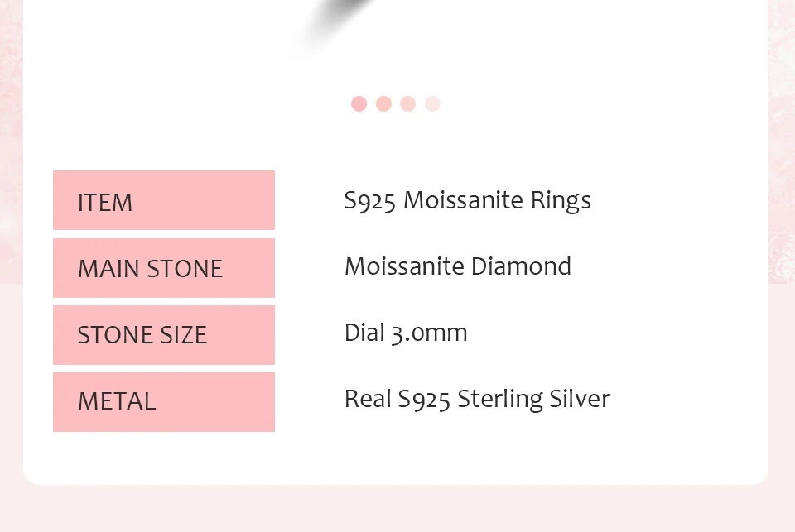Select the MAIN STONE label cell

tap(163, 268)
